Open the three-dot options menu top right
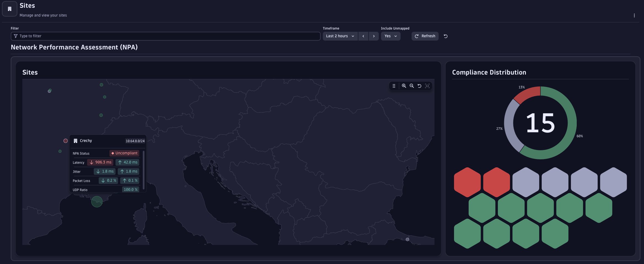Viewport: 644px width, 264px height. pos(634,15)
